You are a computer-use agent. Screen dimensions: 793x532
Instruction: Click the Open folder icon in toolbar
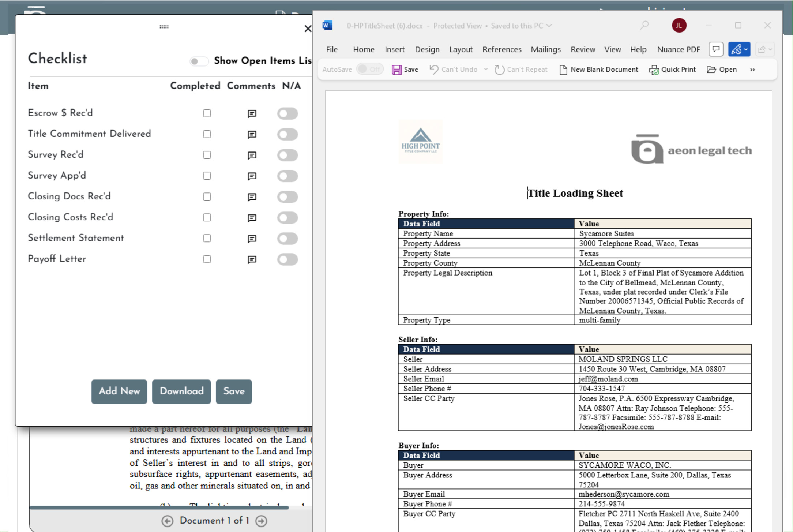tap(711, 70)
